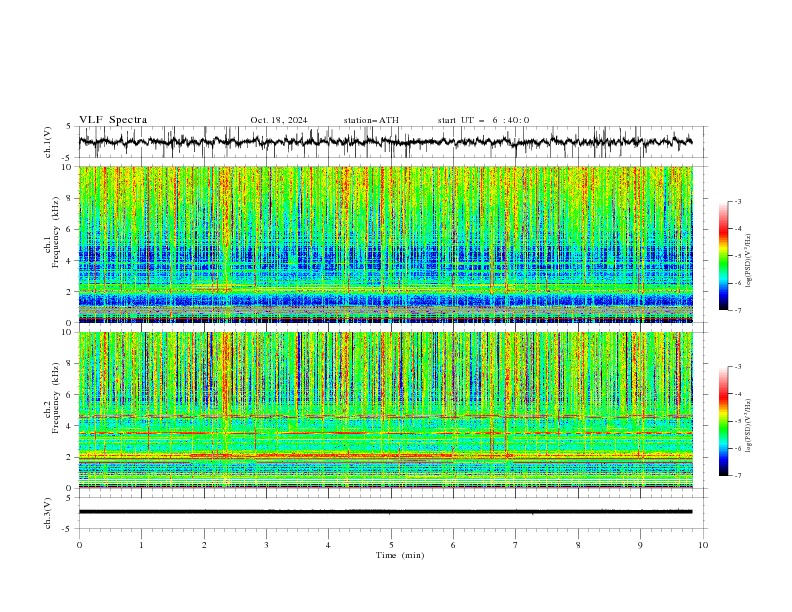Click the 'ch.1(V)' waveform axis label
The height and width of the screenshot is (612, 792).
coord(48,142)
